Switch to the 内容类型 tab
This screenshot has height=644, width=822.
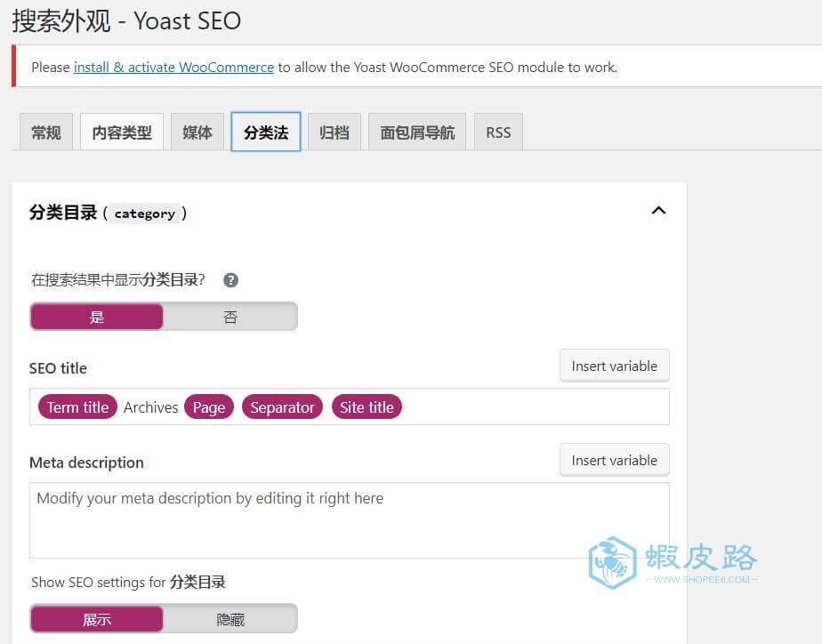coord(122,132)
